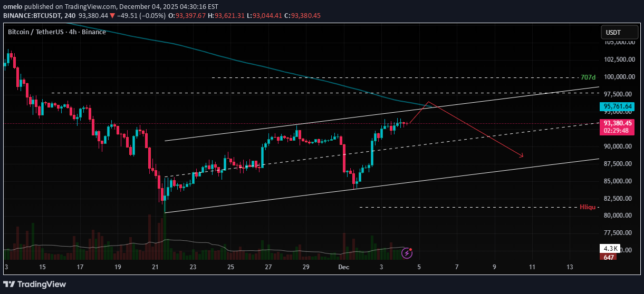Screen dimensions: 644x294
Task: Select the cyan 95,761.64 price tag
Action: click(x=617, y=106)
